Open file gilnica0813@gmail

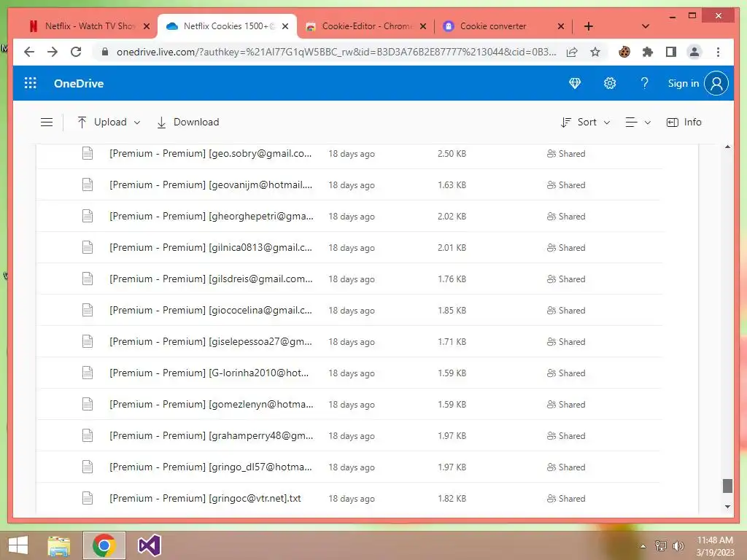coord(211,248)
